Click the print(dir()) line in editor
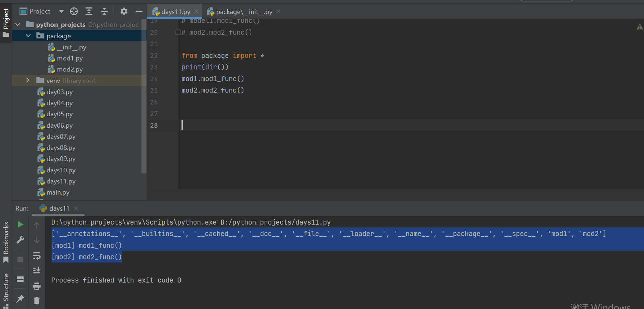 (x=205, y=67)
